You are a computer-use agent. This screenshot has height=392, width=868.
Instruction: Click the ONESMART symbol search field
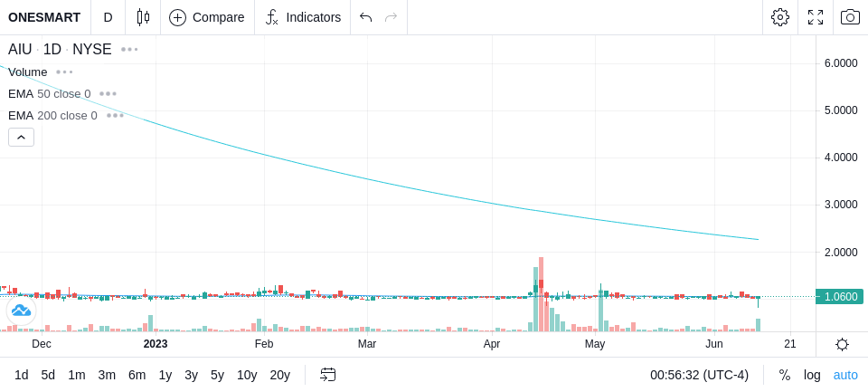coord(44,17)
